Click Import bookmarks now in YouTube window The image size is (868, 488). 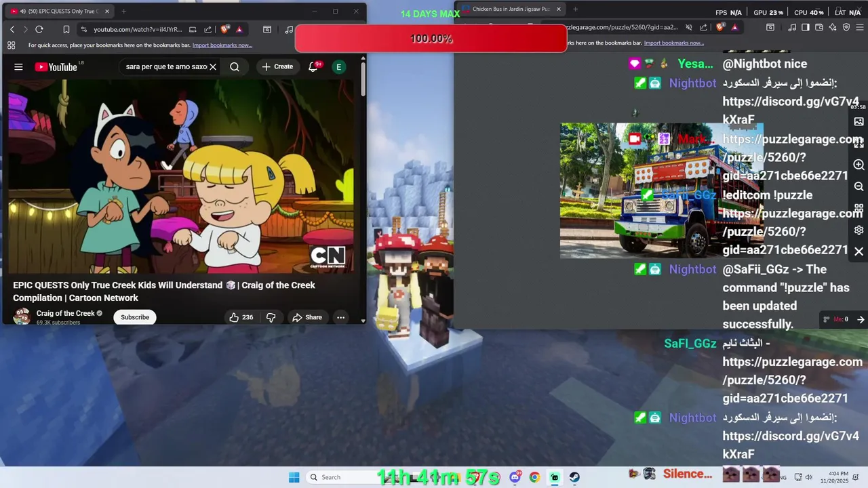222,45
